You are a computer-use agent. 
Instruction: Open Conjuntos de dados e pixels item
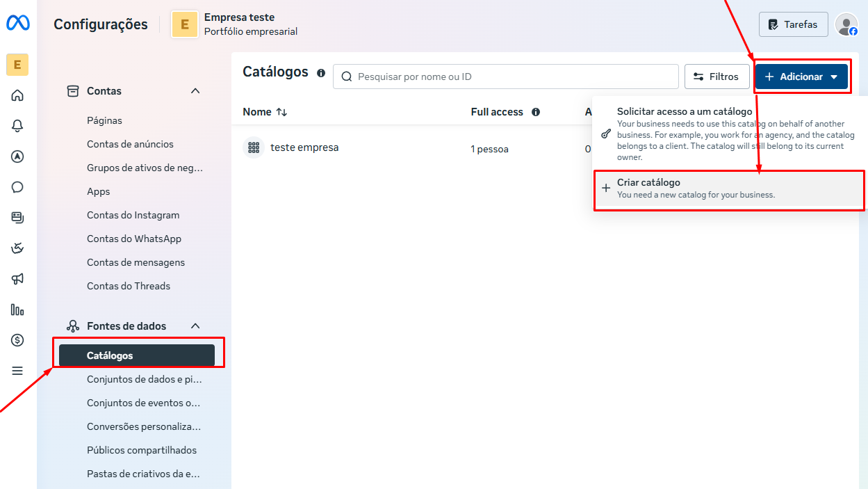click(145, 379)
